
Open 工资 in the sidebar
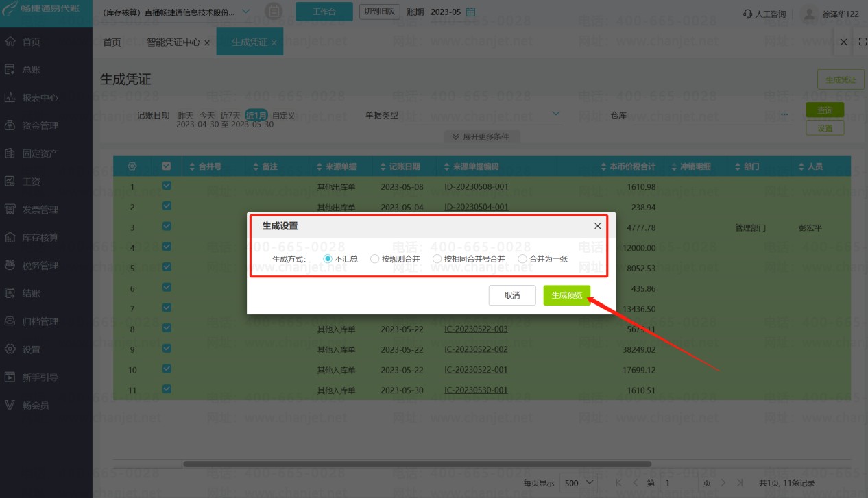32,182
